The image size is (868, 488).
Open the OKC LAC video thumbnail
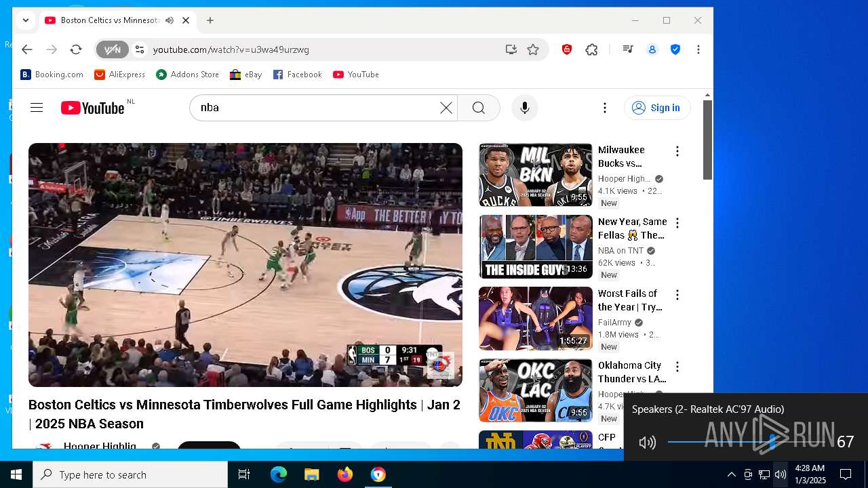point(536,390)
